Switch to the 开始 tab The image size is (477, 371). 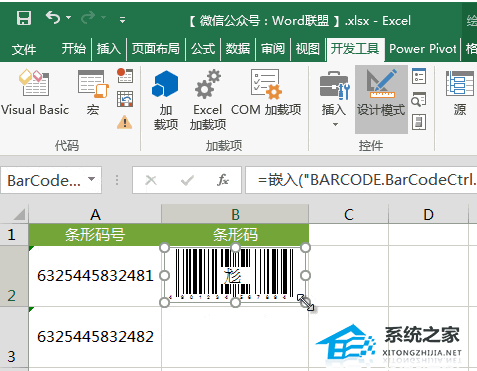click(74, 49)
